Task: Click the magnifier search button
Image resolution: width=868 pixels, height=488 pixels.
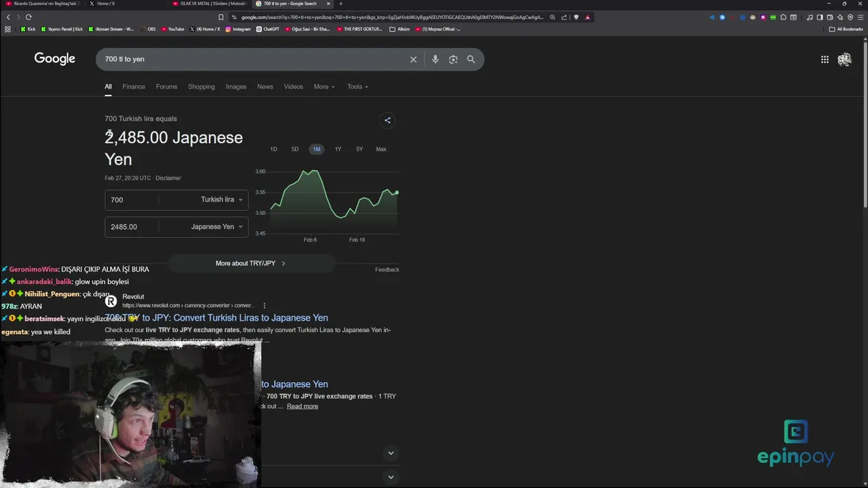Action: click(x=471, y=59)
